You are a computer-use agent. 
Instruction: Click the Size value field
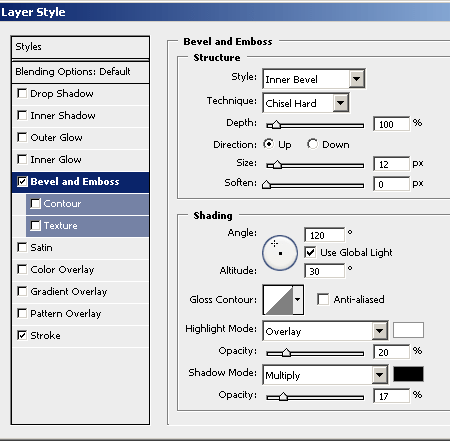(x=391, y=164)
